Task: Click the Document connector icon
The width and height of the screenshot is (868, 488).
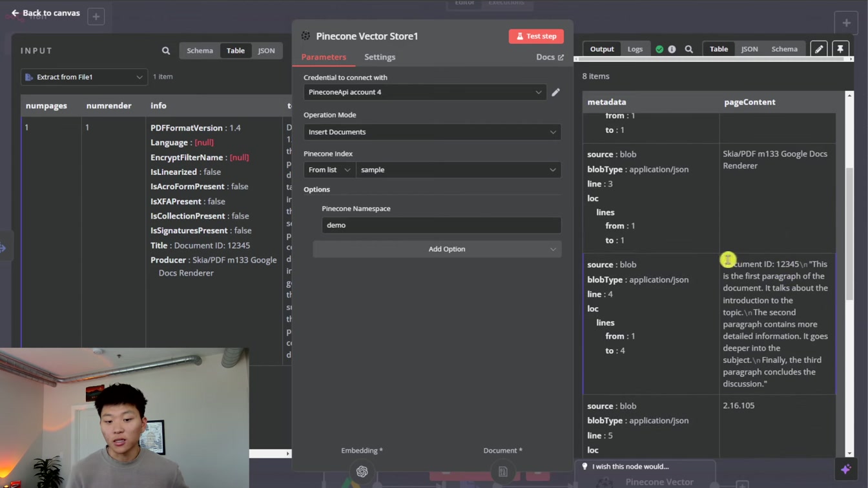Action: tap(503, 472)
